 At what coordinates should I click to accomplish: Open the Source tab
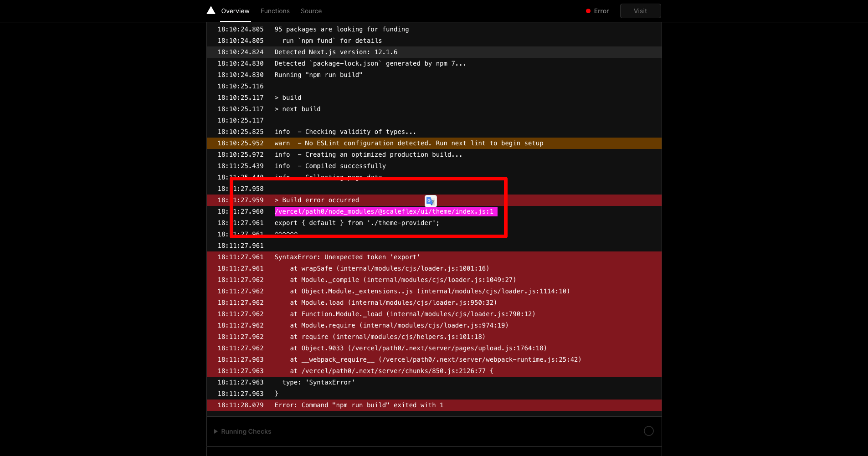(311, 11)
